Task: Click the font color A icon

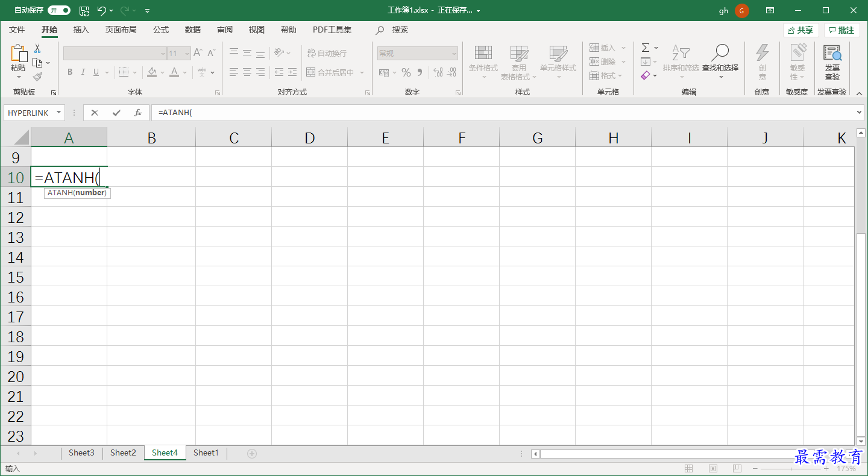Action: (x=174, y=72)
